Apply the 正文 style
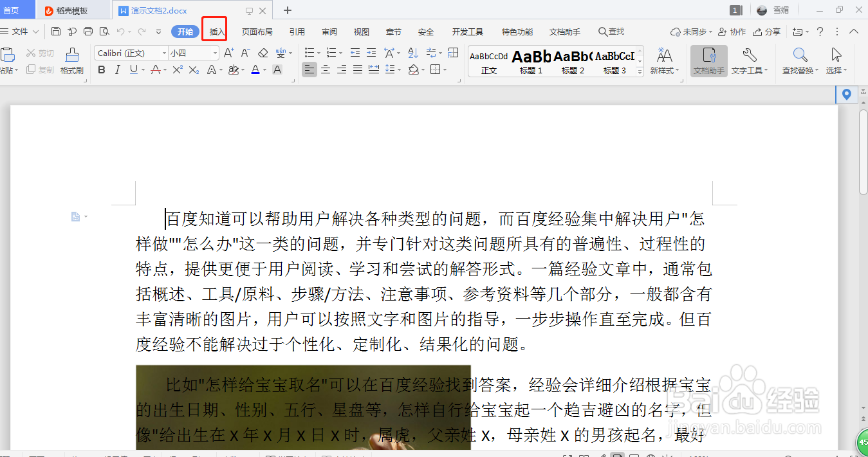868x457 pixels. pos(489,62)
